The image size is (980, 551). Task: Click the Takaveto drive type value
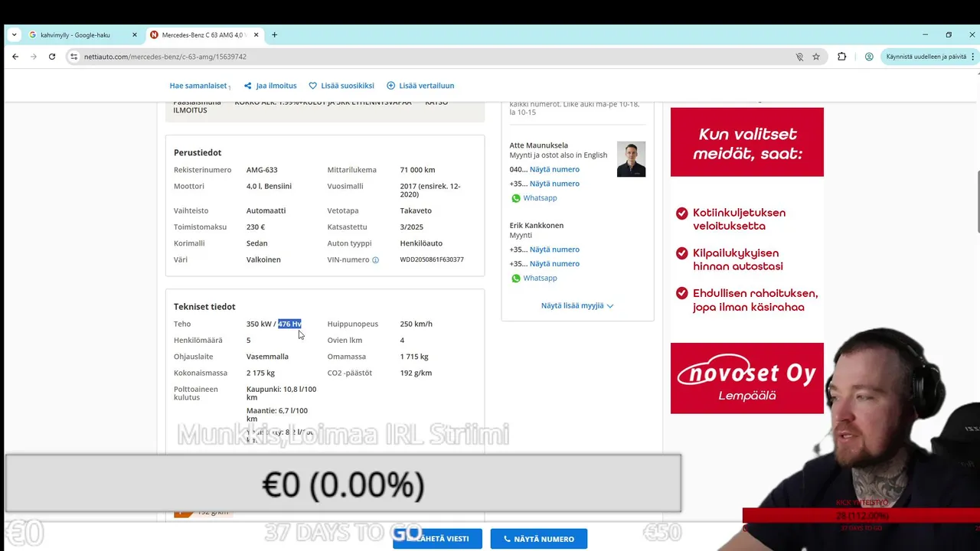click(416, 210)
